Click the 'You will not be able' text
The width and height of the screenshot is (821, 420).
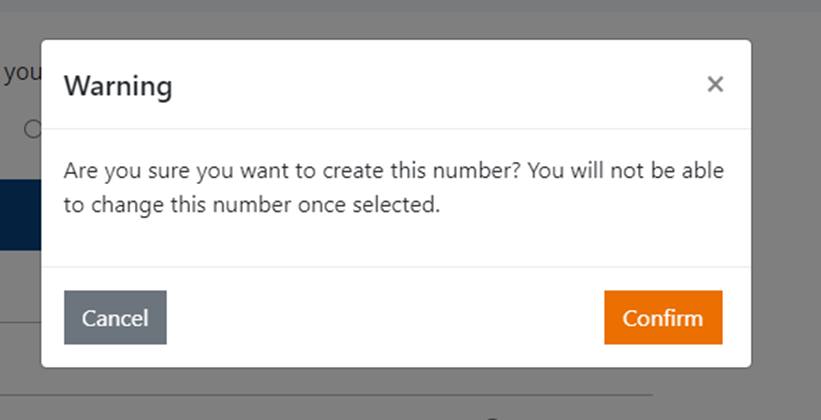pyautogui.click(x=625, y=170)
